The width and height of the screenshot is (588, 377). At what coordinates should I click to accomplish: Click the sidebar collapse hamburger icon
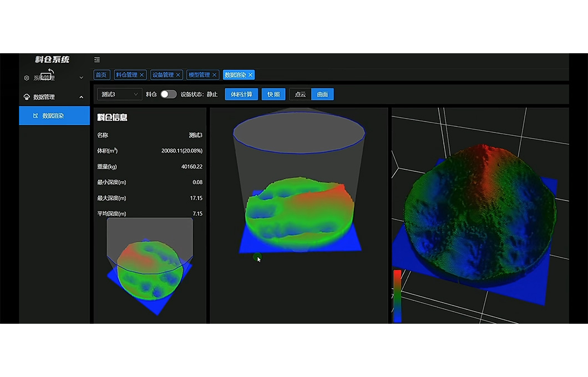[x=97, y=60]
